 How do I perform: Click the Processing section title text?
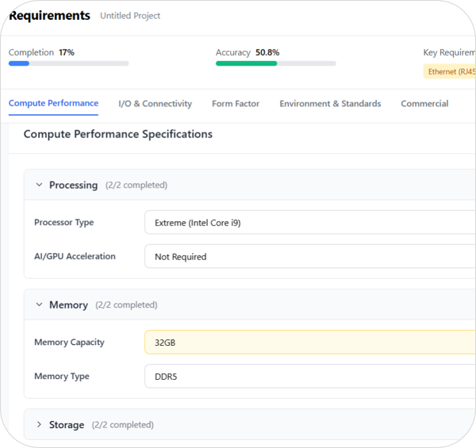(73, 186)
